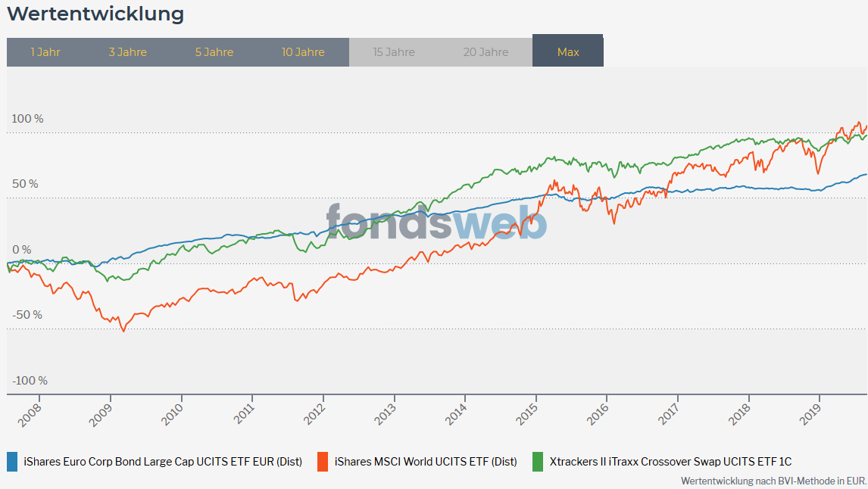Click the -100 % y-axis label
The height and width of the screenshot is (489, 868).
pyautogui.click(x=30, y=381)
